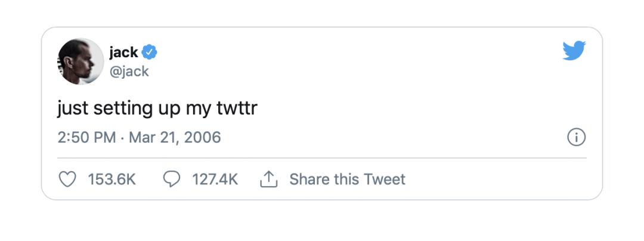Click the Twitter bird logo

574,51
